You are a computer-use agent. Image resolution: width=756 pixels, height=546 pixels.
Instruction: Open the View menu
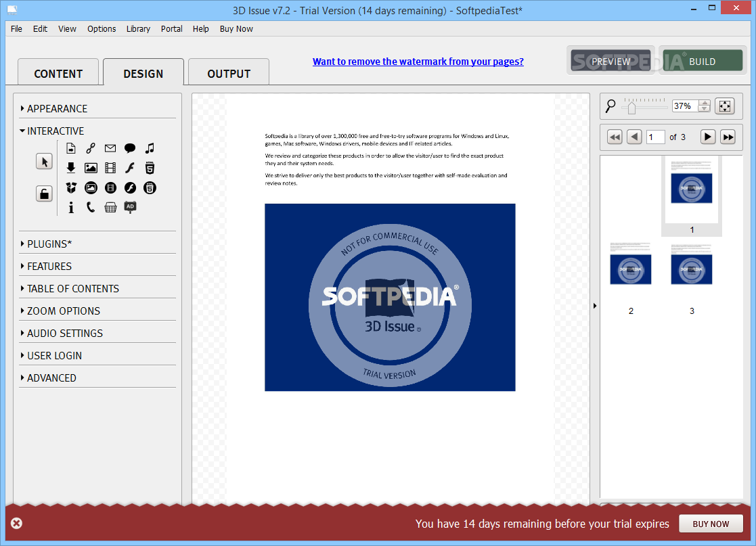[x=67, y=29]
